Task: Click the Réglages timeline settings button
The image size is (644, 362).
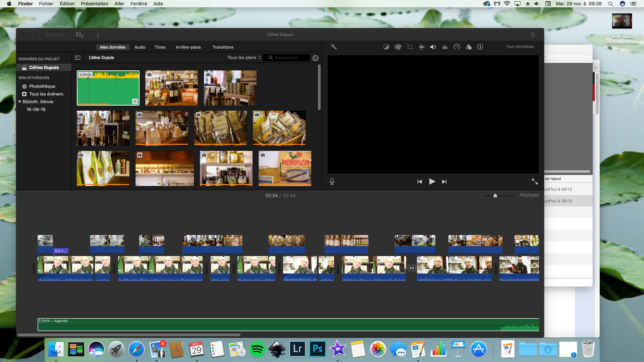Action: [x=529, y=195]
